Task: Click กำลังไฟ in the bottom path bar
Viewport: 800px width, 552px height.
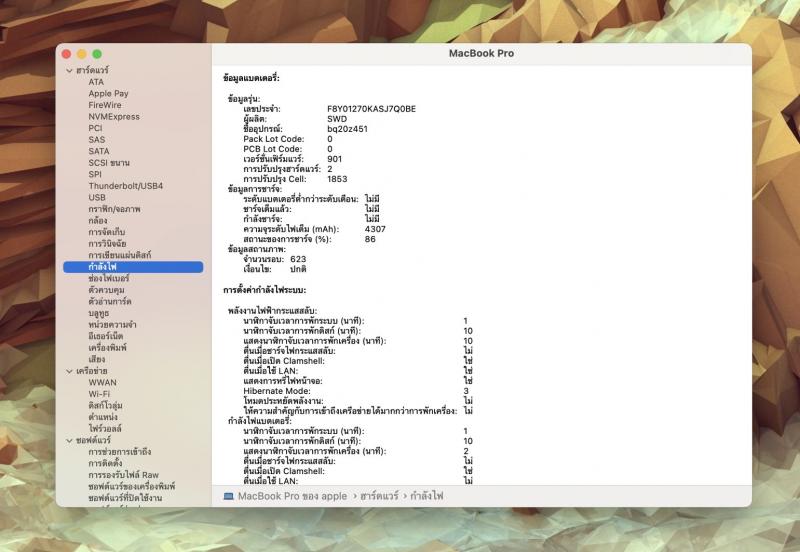Action: tap(427, 496)
